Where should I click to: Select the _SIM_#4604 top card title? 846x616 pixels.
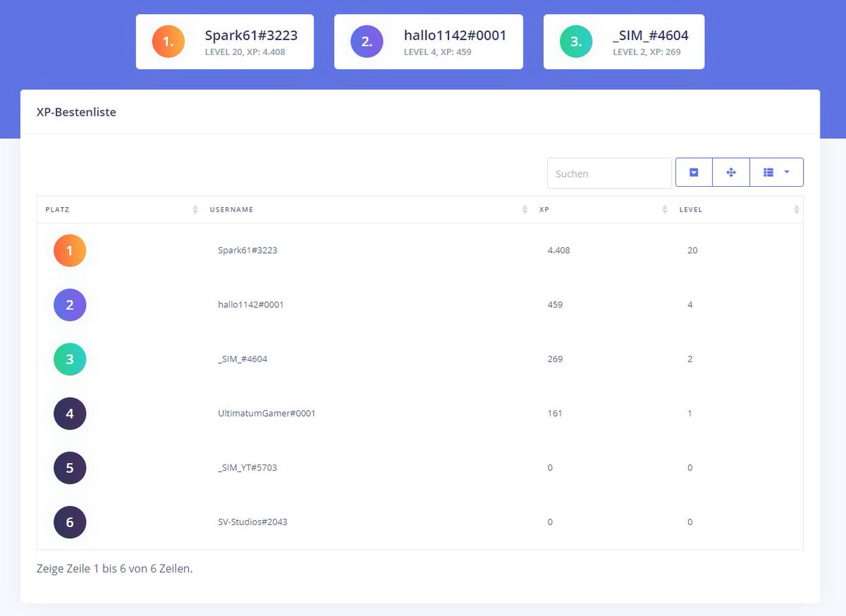pyautogui.click(x=651, y=35)
